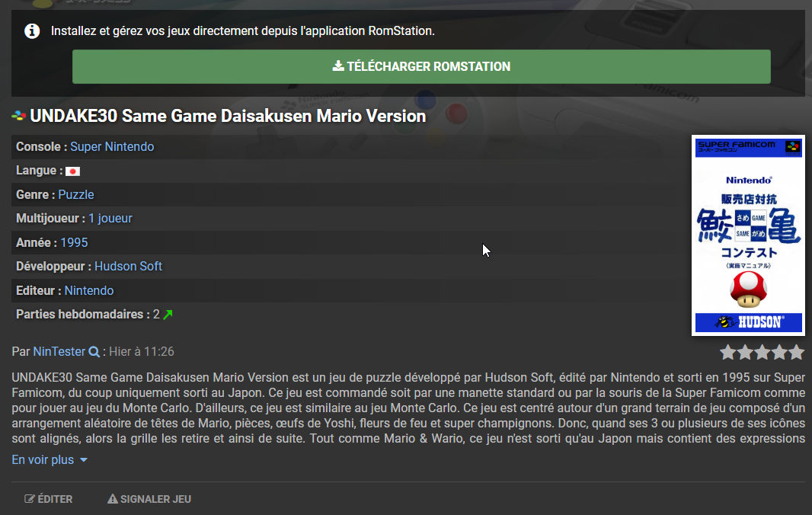Download RomStation with the green button
Viewport: 812px width, 515px height.
[421, 67]
